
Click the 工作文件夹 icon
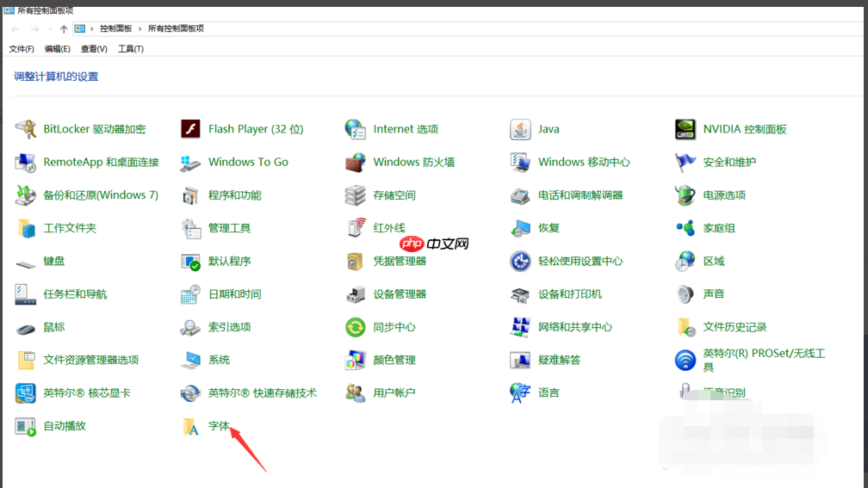26,228
